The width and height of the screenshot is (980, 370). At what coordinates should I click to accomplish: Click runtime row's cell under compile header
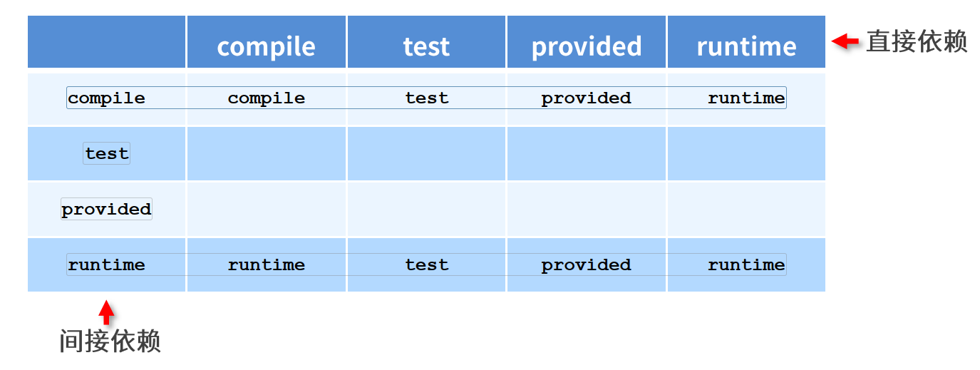click(266, 265)
